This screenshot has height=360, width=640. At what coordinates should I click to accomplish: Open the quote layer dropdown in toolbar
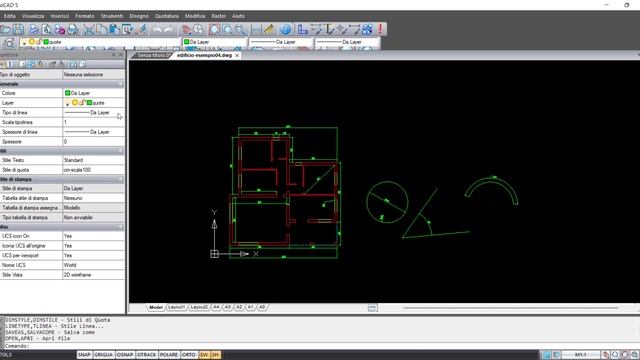tap(100, 42)
